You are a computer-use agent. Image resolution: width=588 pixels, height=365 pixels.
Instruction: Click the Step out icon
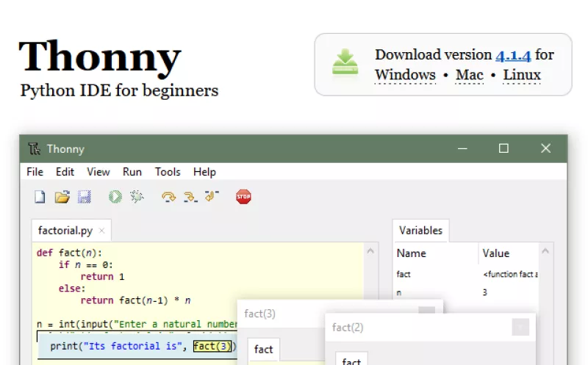tap(212, 196)
